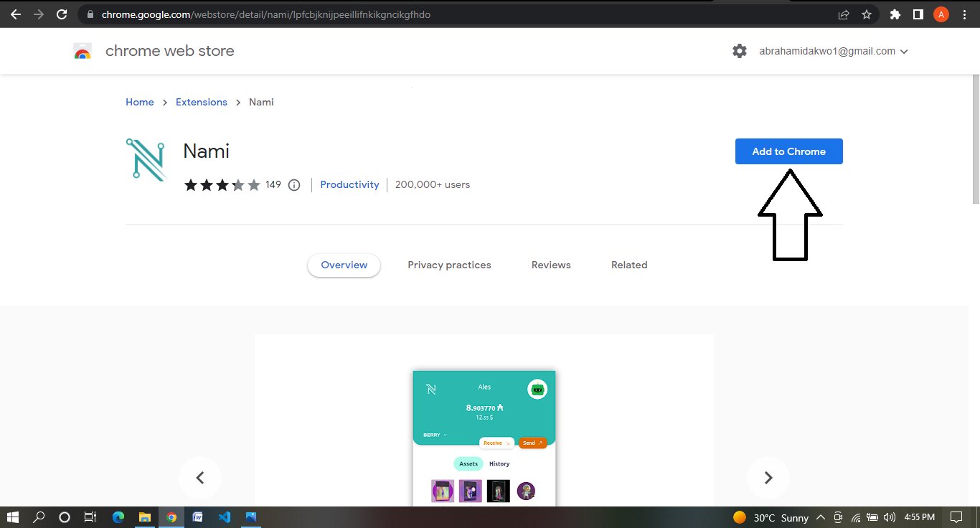980x528 pixels.
Task: Open web store settings gear icon
Action: pyautogui.click(x=740, y=51)
